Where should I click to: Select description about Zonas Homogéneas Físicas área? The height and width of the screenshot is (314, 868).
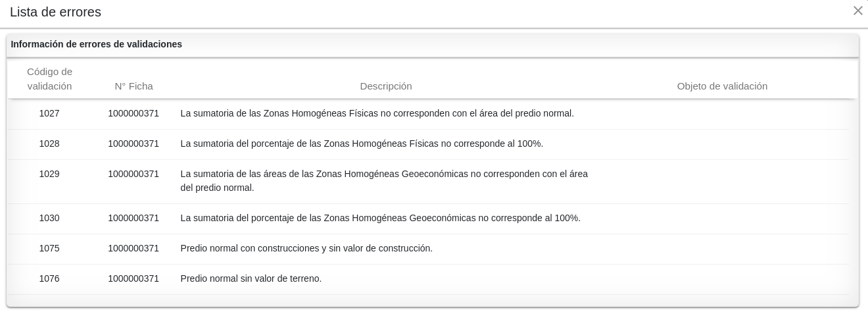pyautogui.click(x=377, y=113)
